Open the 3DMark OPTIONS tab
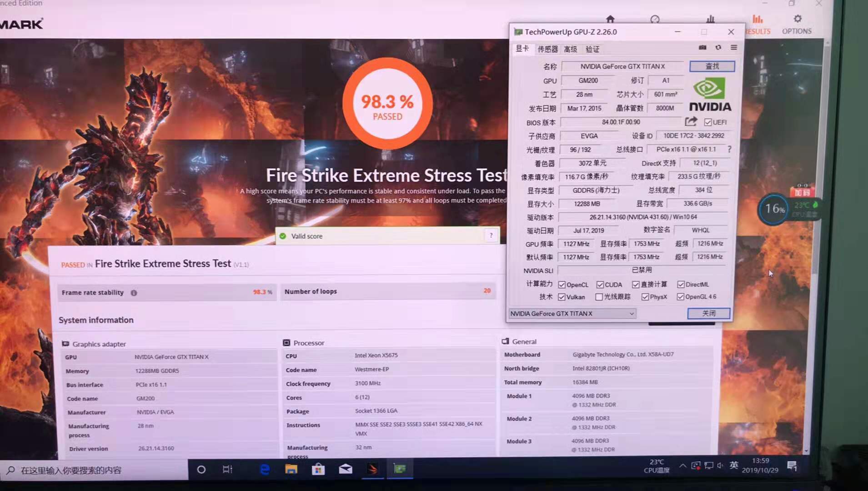868x491 pixels. 797,24
